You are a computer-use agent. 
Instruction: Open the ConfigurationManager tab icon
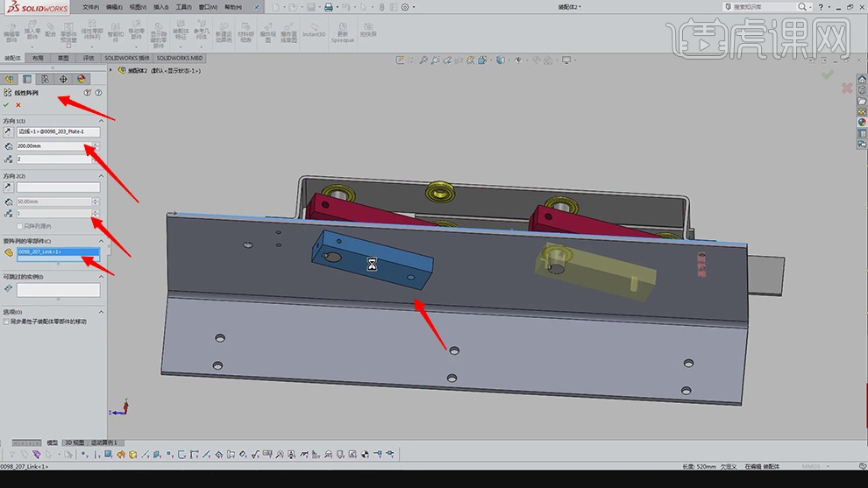click(x=45, y=79)
